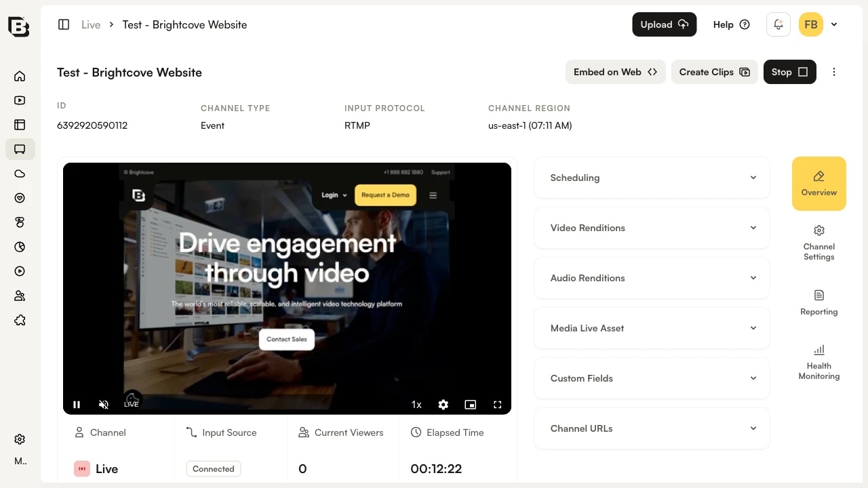Click the Create Clips button
This screenshot has height=488, width=868.
(715, 72)
